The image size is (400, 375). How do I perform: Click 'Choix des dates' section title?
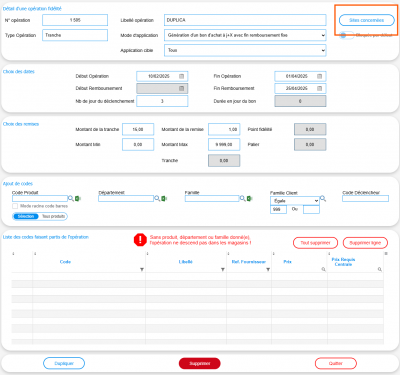(19, 71)
